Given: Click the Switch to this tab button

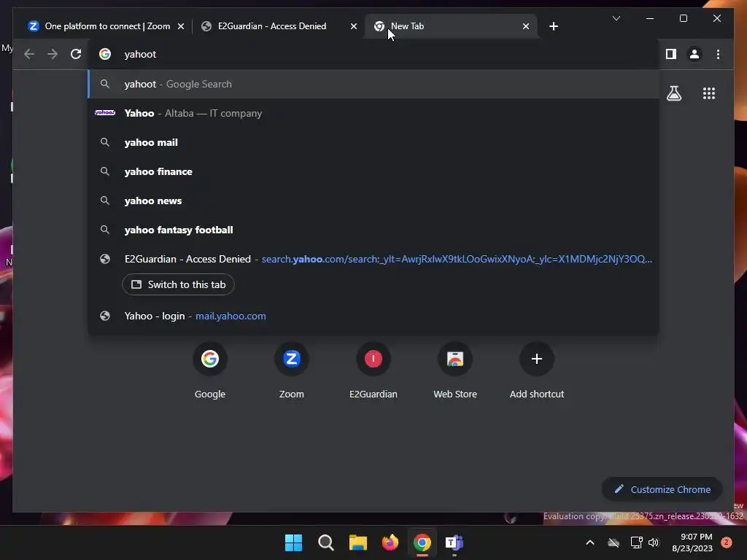Looking at the screenshot, I should [x=178, y=284].
